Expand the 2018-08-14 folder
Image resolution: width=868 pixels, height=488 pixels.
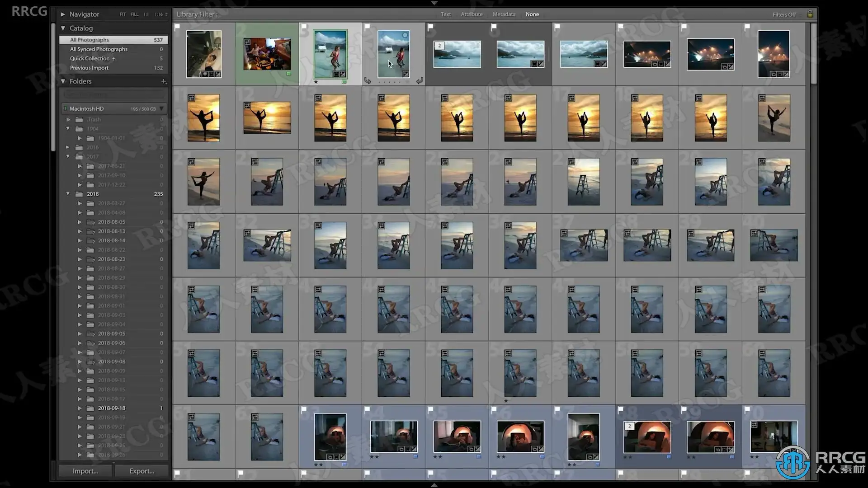[80, 241]
